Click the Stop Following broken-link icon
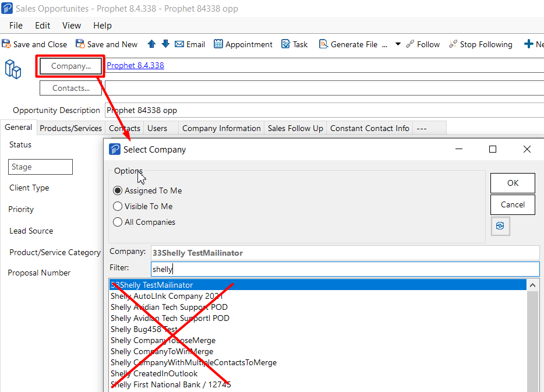544x392 pixels. point(453,44)
